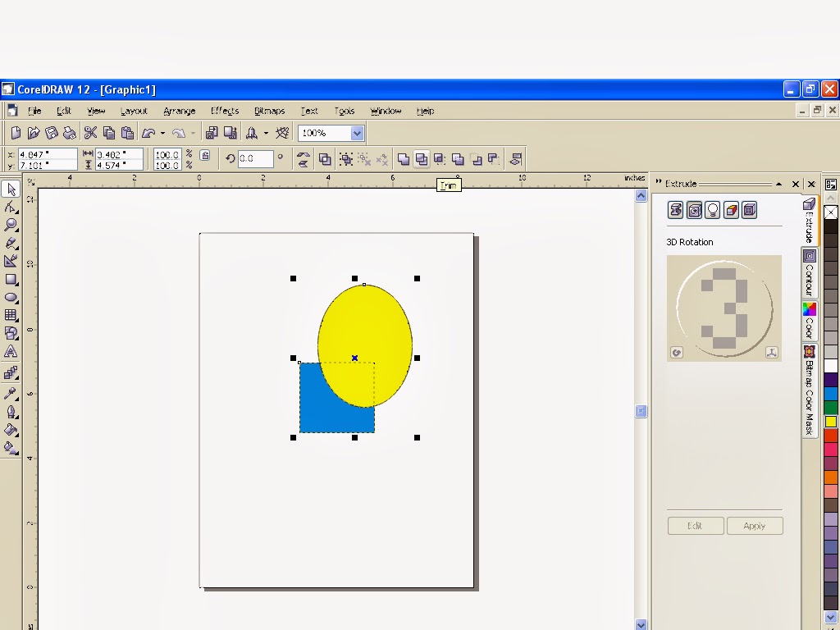The width and height of the screenshot is (840, 630).
Task: Open the Bitmaps menu
Action: tap(269, 111)
